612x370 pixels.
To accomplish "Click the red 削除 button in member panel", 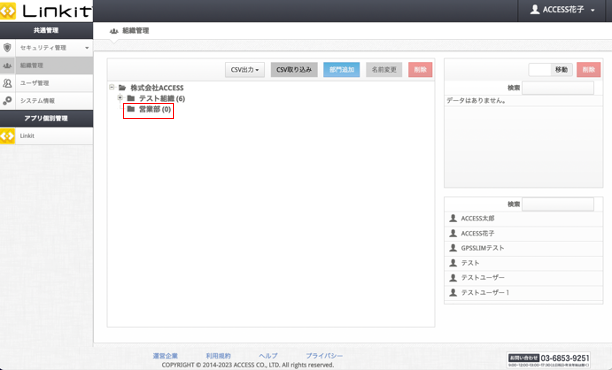I will (x=589, y=70).
